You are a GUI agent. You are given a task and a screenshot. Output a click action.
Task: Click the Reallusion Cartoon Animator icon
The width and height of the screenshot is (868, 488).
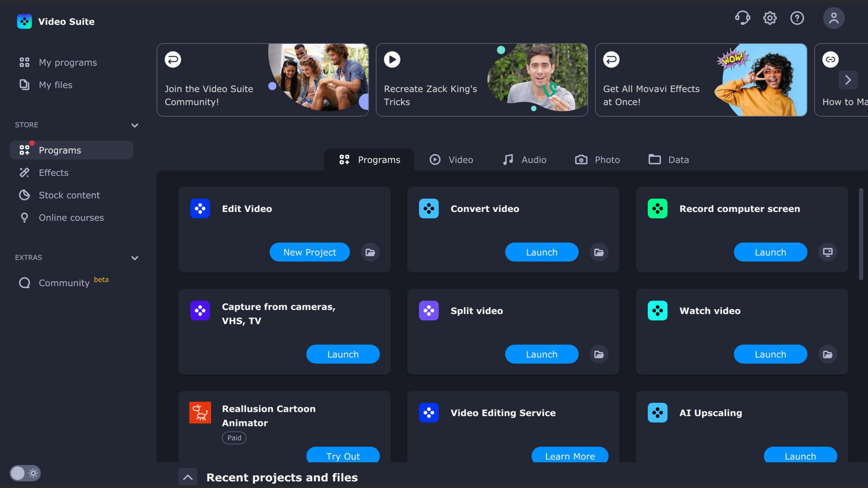[x=200, y=413]
